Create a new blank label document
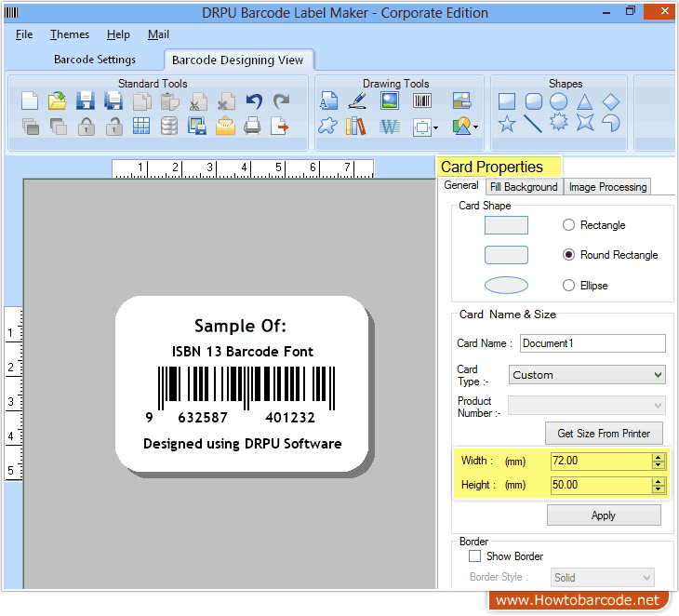 click(x=30, y=101)
